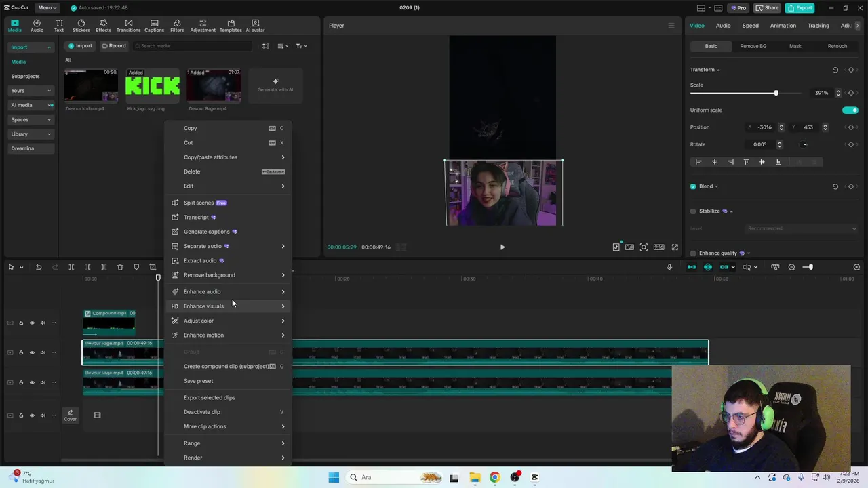868x488 pixels.
Task: Click the Scale keyframe diamond icon
Action: coord(851,93)
